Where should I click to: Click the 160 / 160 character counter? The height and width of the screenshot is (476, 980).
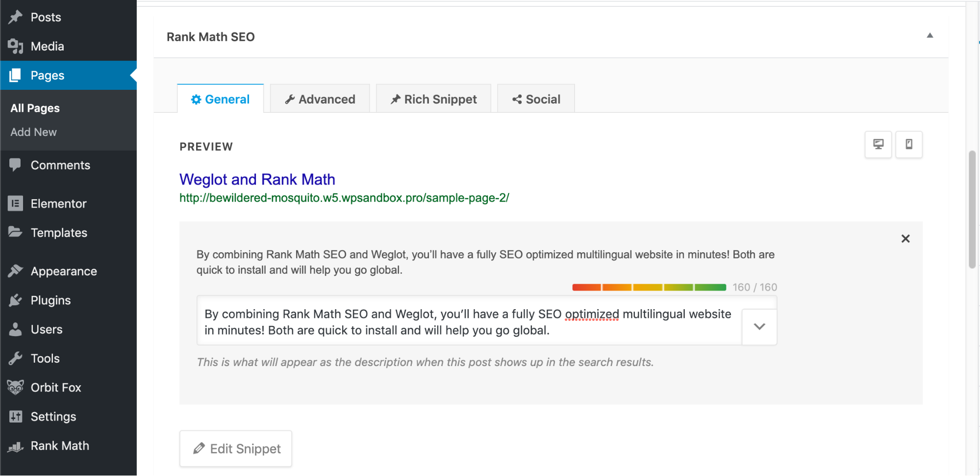coord(755,287)
